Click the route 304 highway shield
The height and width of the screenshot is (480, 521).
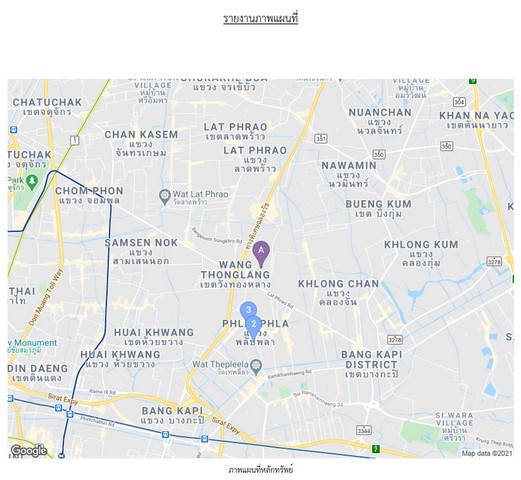pyautogui.click(x=459, y=102)
